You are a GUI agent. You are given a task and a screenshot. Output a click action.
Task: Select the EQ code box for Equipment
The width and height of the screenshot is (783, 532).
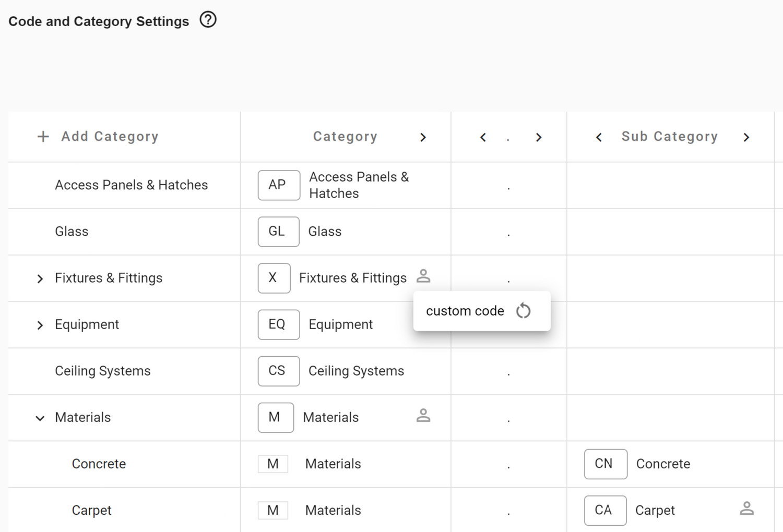[278, 324]
